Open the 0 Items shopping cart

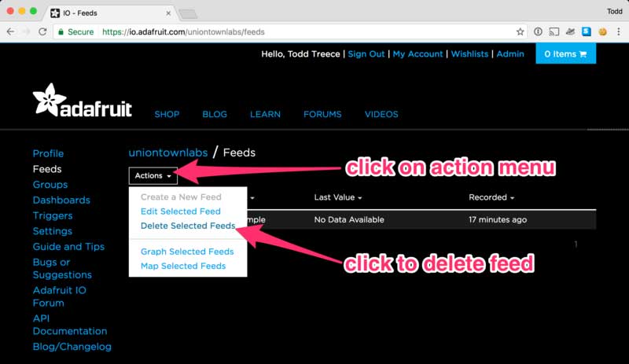pos(565,54)
